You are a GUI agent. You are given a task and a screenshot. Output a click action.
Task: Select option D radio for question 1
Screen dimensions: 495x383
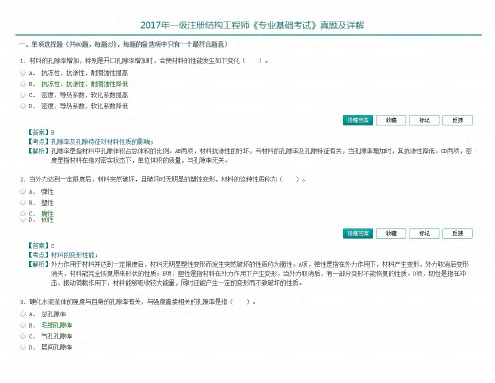pos(23,106)
